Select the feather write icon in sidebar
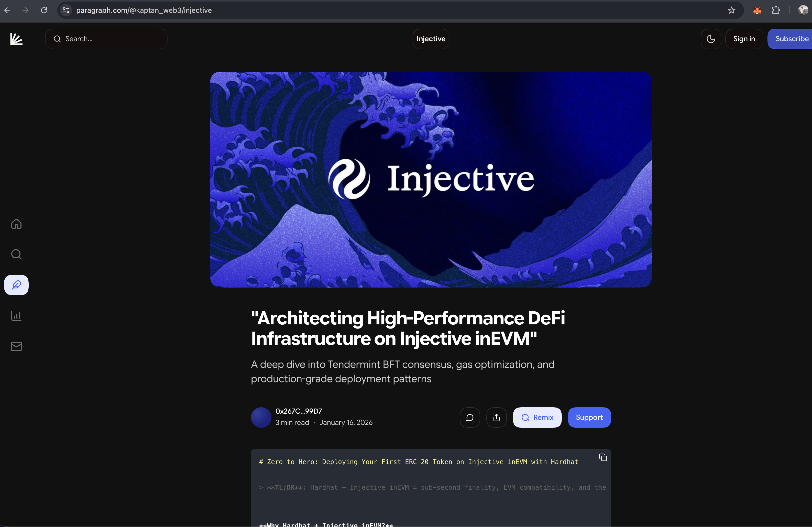812x527 pixels. (16, 285)
